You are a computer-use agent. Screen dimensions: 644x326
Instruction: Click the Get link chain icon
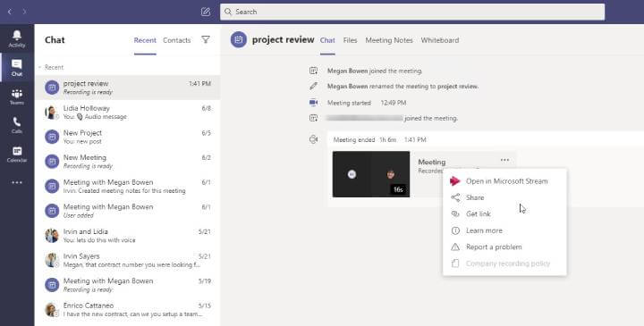point(455,214)
